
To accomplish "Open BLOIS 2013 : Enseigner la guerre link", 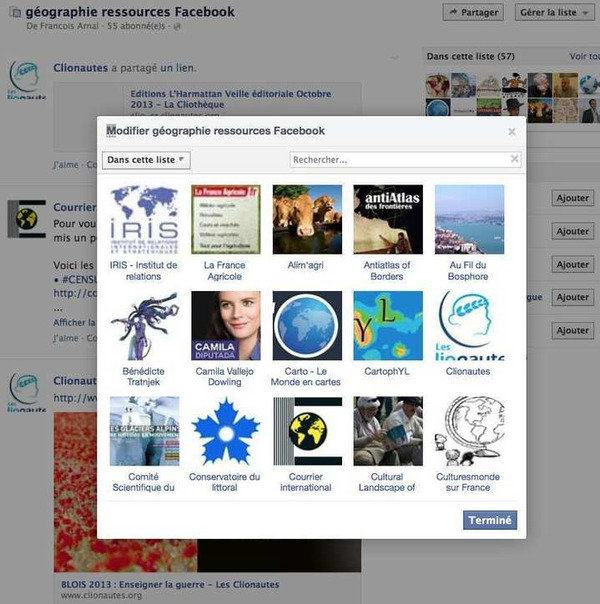I will [170, 584].
